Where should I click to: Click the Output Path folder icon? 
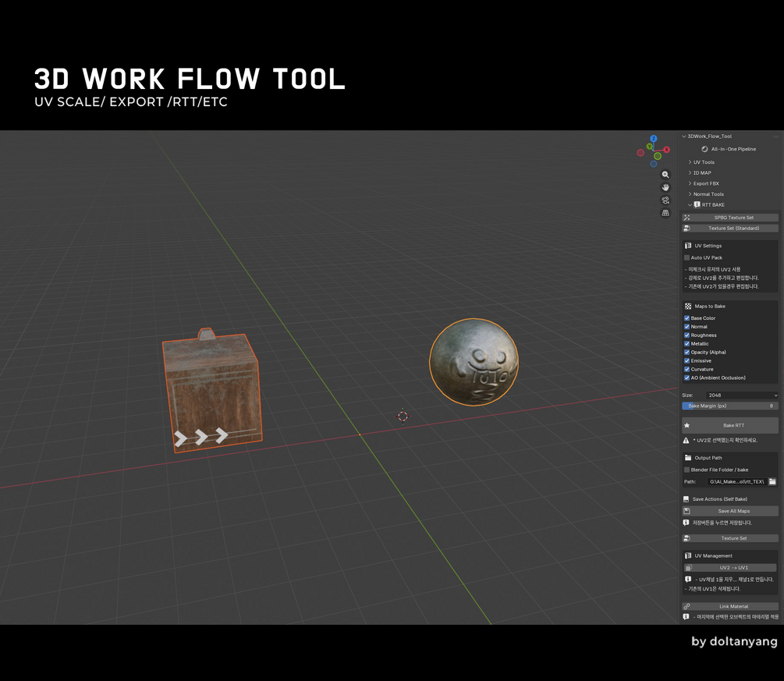coord(688,457)
